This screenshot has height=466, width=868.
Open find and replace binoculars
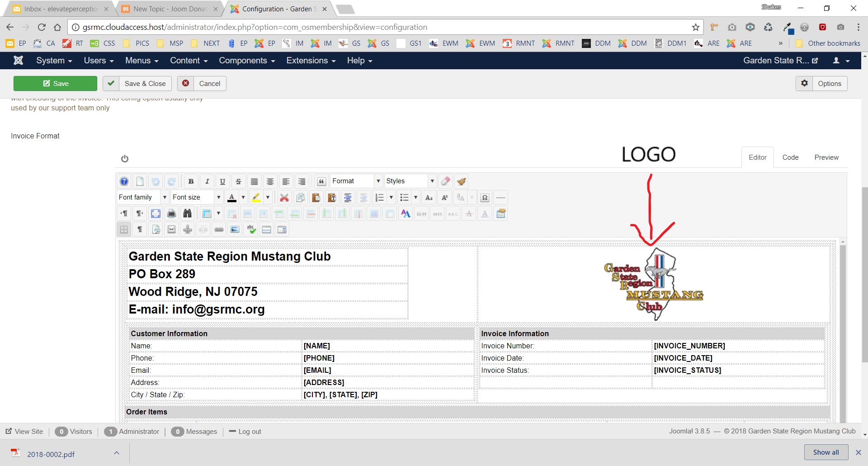tap(187, 214)
